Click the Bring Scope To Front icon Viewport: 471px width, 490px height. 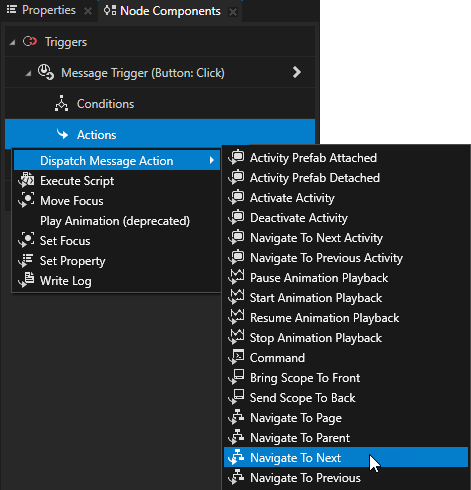pos(236,377)
